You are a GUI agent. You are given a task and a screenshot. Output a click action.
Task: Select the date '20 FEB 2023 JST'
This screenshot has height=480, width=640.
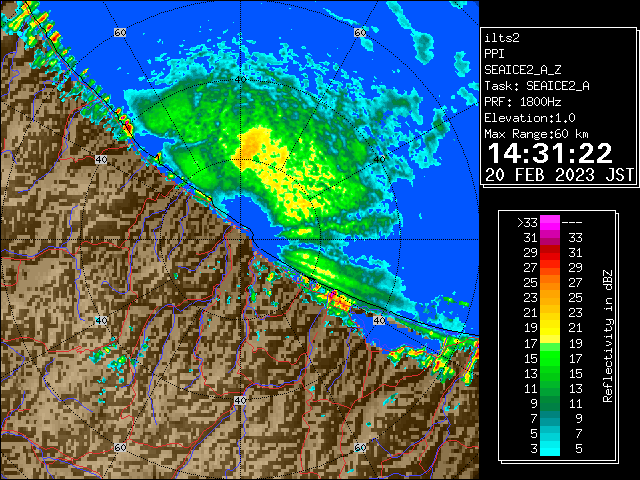[x=560, y=175]
